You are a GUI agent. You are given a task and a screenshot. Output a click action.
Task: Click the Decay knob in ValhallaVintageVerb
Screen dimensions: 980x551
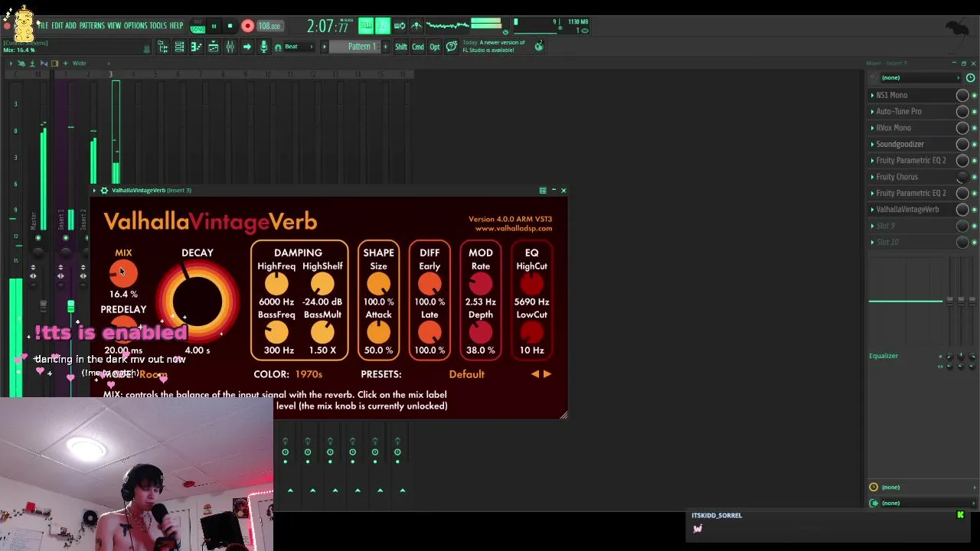pyautogui.click(x=198, y=302)
